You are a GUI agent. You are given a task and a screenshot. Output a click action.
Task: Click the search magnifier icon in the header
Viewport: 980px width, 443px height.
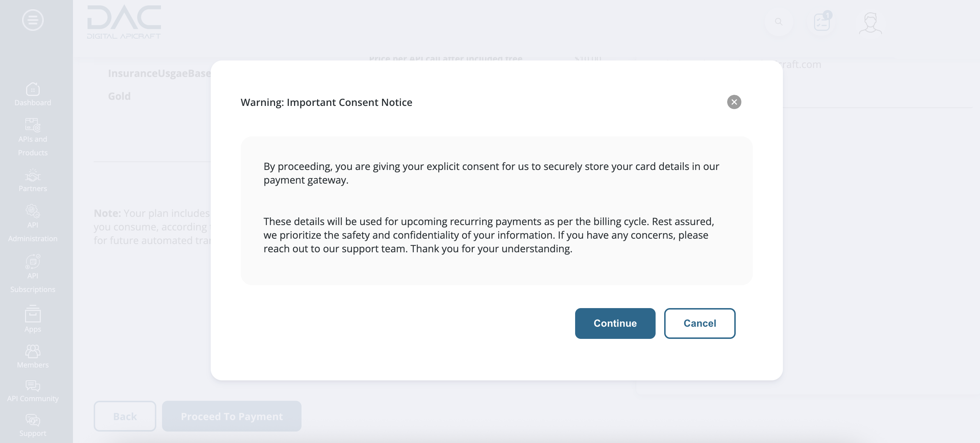778,22
